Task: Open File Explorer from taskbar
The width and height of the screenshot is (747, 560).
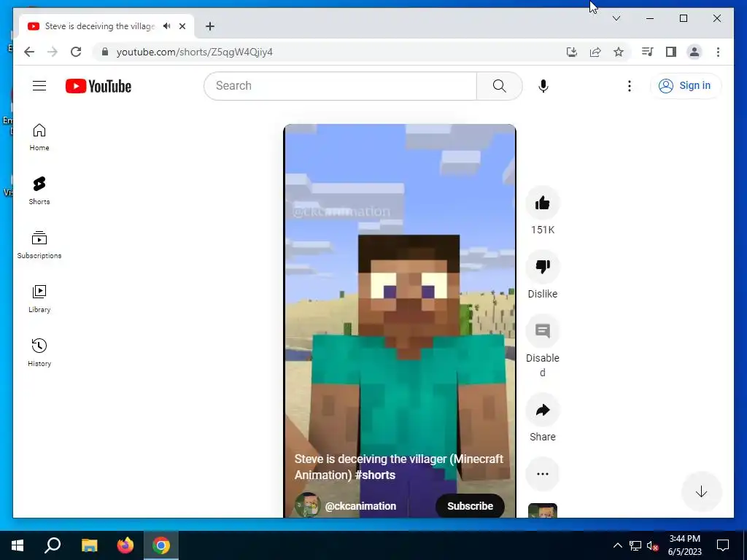Action: pos(89,545)
